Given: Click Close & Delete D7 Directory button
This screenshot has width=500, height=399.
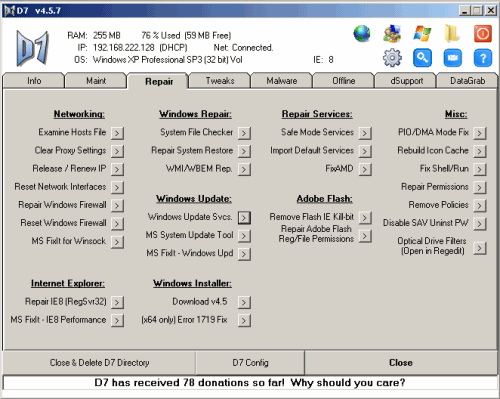Looking at the screenshot, I should [x=99, y=362].
